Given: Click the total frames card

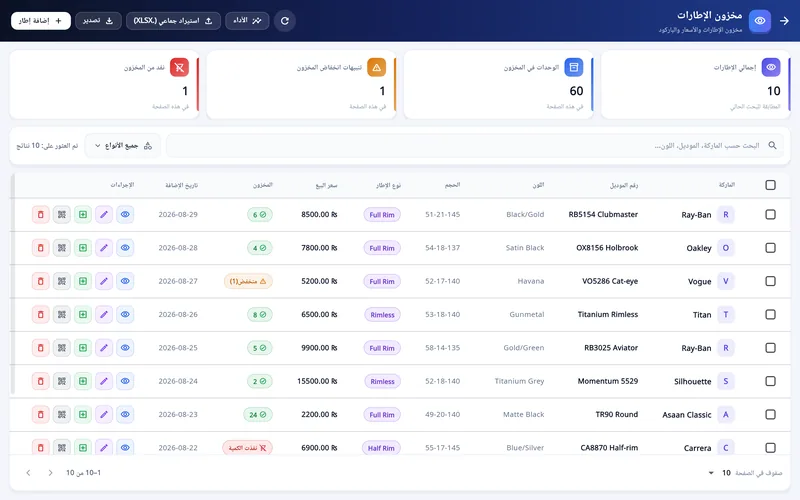Looking at the screenshot, I should click(x=696, y=85).
